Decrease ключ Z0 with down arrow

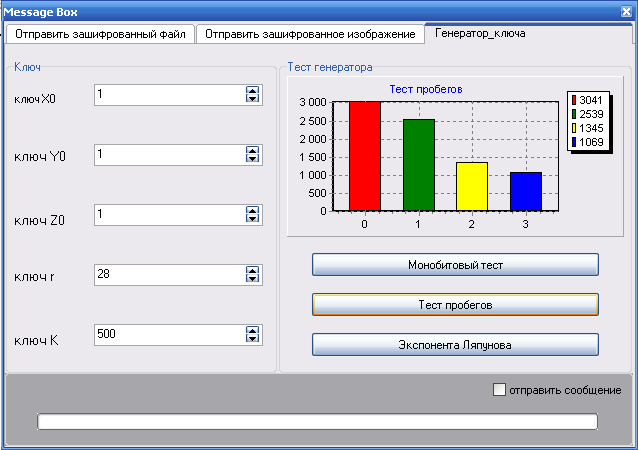coord(252,218)
